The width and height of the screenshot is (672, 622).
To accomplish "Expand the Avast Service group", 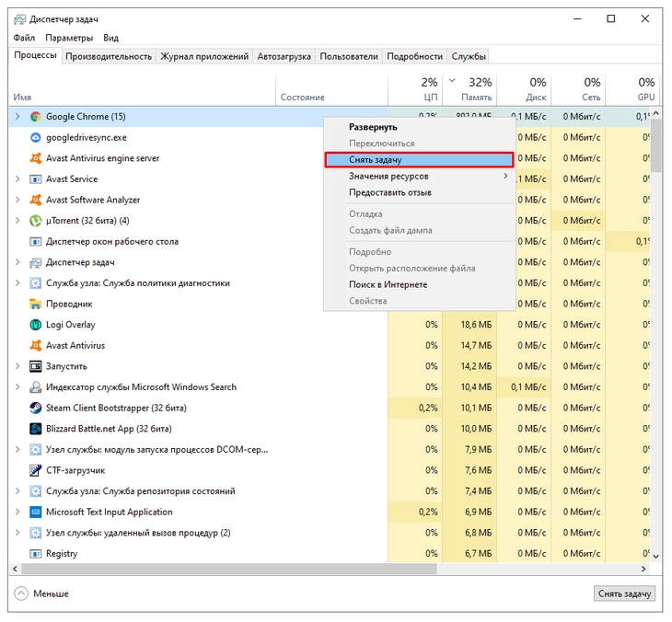I will (17, 179).
